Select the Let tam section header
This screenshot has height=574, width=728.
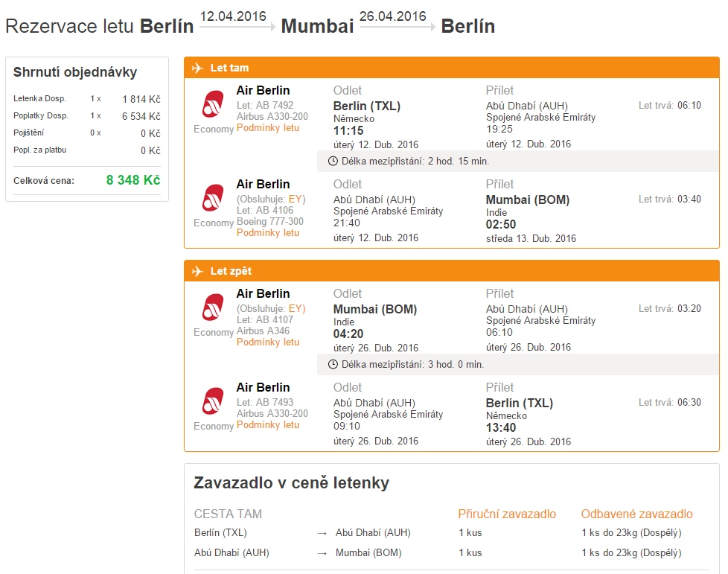coord(452,68)
